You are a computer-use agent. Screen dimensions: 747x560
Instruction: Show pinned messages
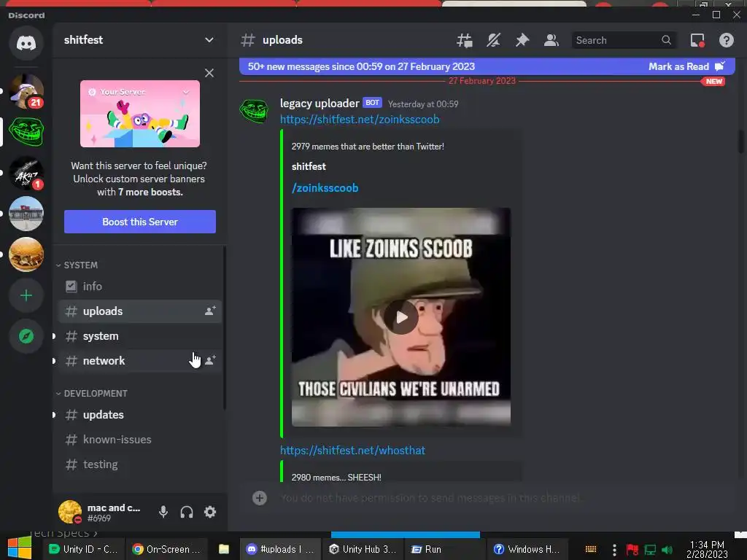coord(522,41)
